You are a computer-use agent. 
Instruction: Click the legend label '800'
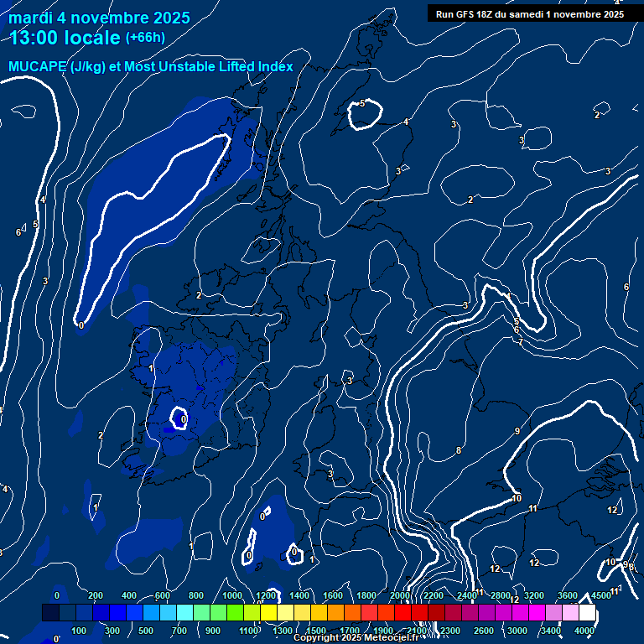(196, 595)
